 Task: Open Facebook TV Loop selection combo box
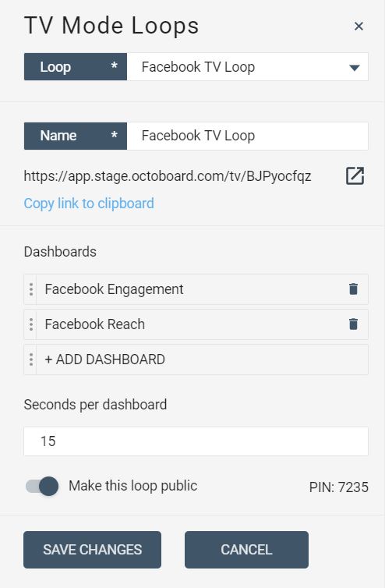click(247, 67)
